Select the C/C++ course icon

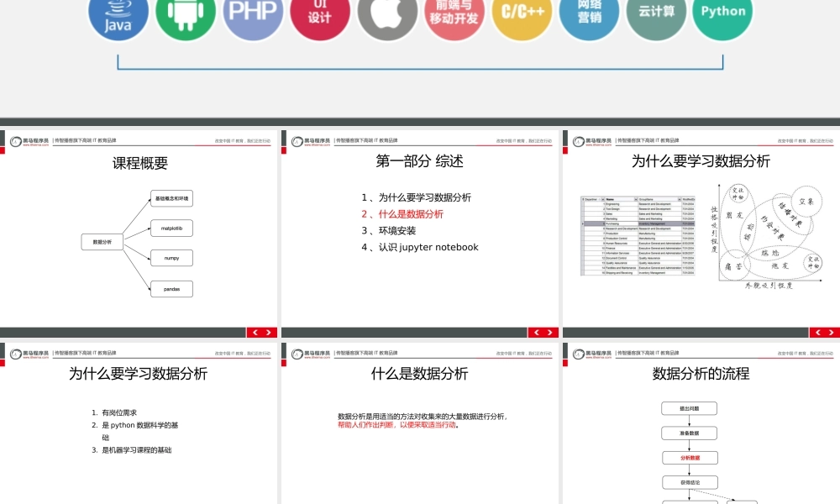tap(522, 14)
